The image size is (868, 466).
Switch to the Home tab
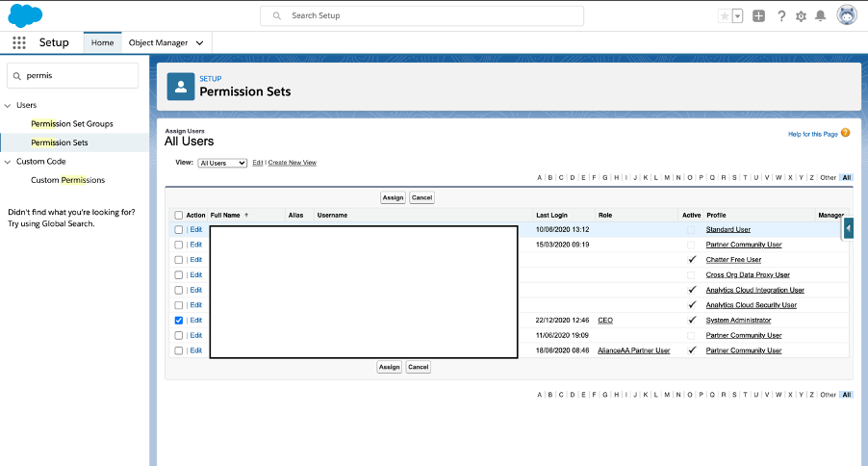tap(102, 42)
